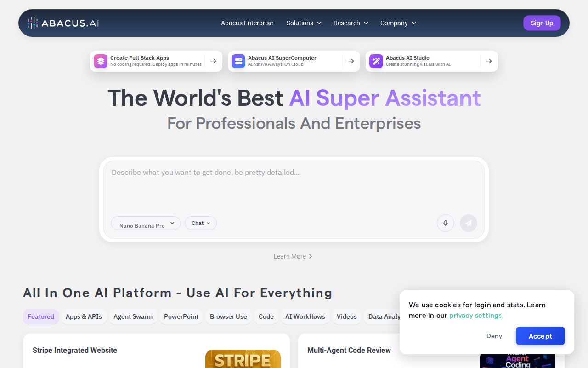
Task: Click the Learn More link
Action: point(293,256)
